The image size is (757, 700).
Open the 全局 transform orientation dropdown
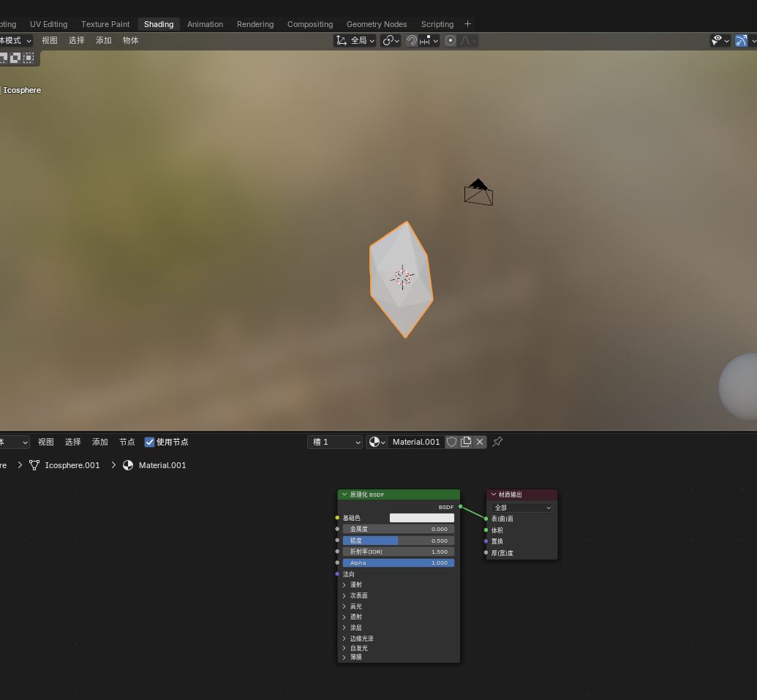pos(355,41)
